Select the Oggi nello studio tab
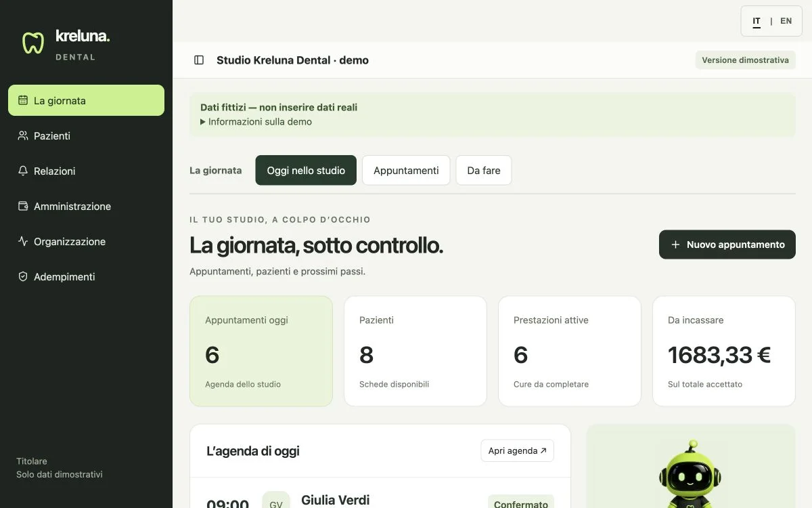This screenshot has height=508, width=812. tap(306, 170)
